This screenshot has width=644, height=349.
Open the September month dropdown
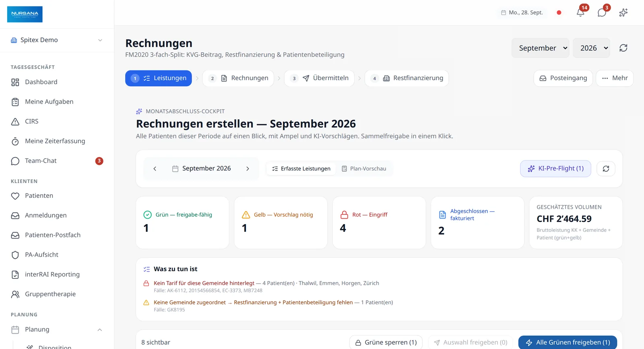540,48
